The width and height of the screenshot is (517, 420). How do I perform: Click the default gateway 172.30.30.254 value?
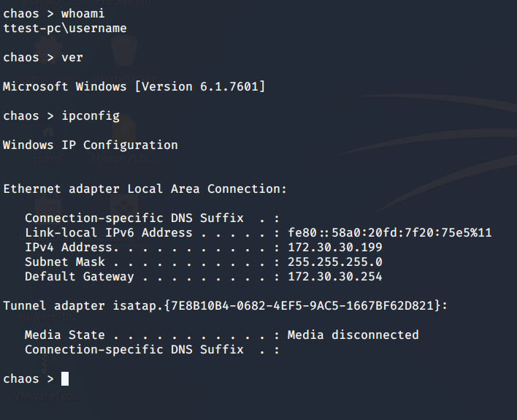334,277
